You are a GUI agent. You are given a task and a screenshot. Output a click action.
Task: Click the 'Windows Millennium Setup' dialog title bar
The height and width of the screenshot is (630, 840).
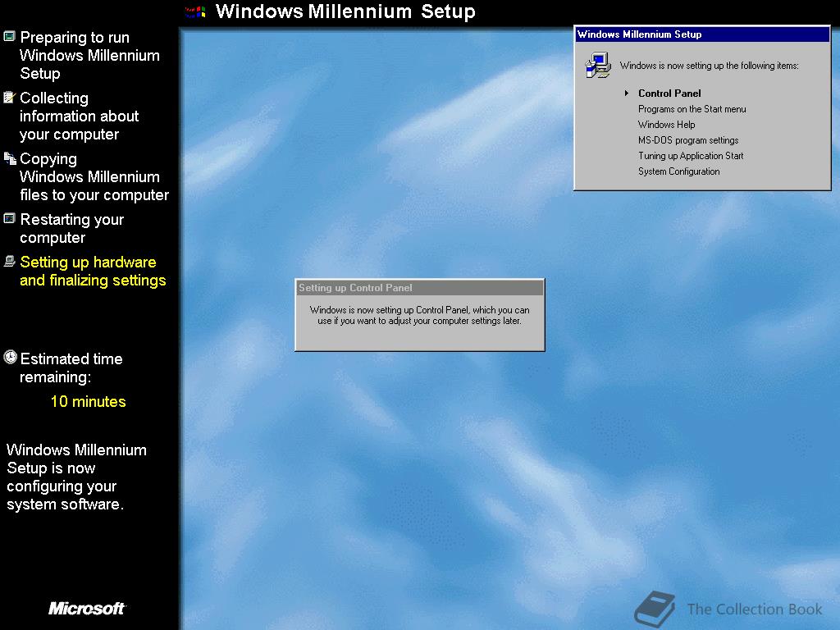[702, 34]
